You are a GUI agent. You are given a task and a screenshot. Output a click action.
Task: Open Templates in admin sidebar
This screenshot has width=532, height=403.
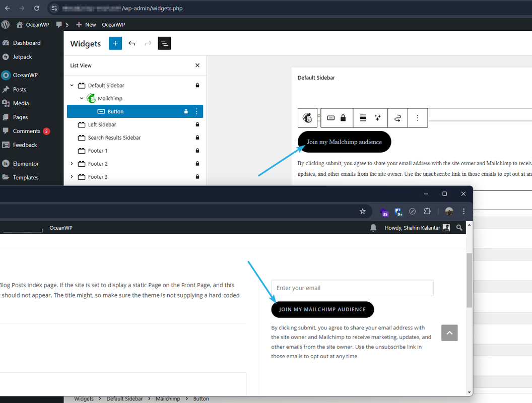click(x=26, y=177)
